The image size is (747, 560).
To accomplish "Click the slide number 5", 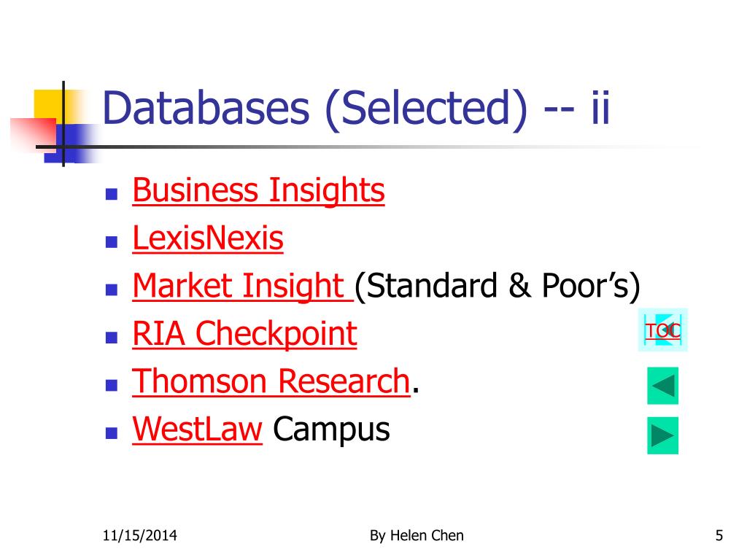I will [719, 535].
